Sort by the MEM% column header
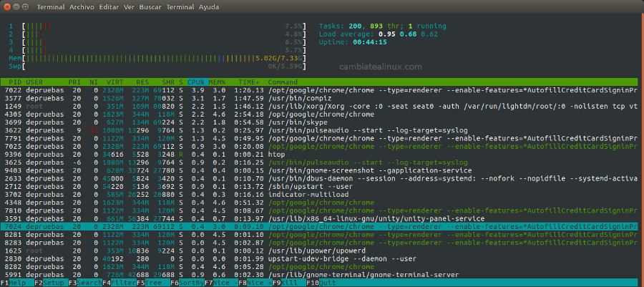644x287 pixels. [217, 82]
